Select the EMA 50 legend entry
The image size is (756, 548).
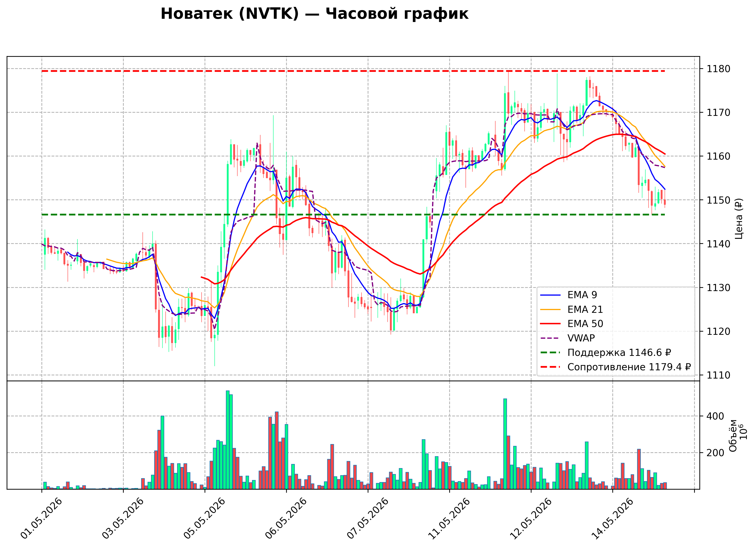coord(571,324)
